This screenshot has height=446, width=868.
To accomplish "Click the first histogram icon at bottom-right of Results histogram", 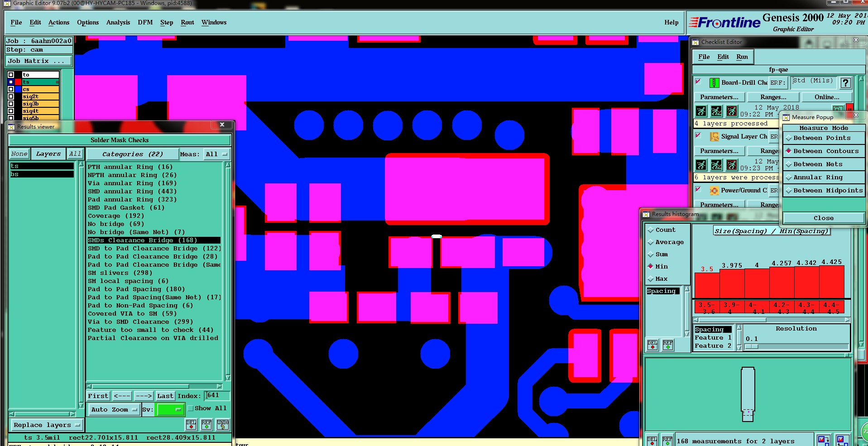I will coord(824,440).
